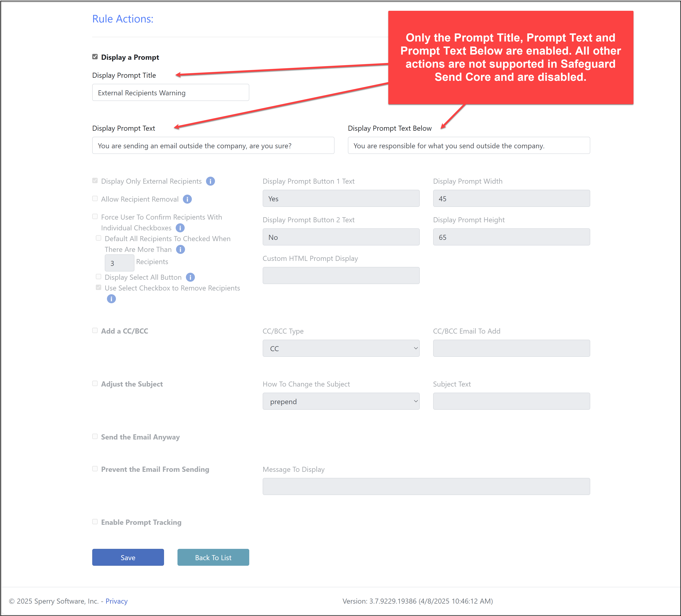Open the How To Change the Subject dropdown
The height and width of the screenshot is (616, 681).
pos(341,401)
